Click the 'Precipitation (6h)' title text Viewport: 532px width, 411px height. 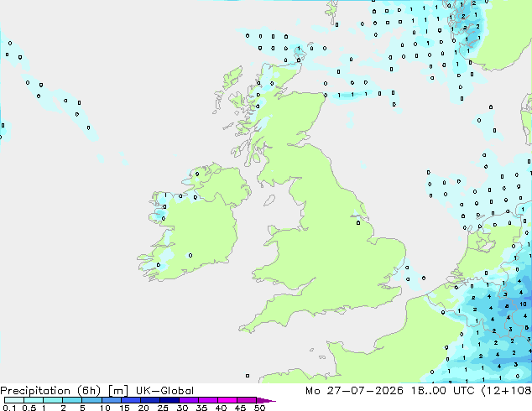click(x=50, y=391)
